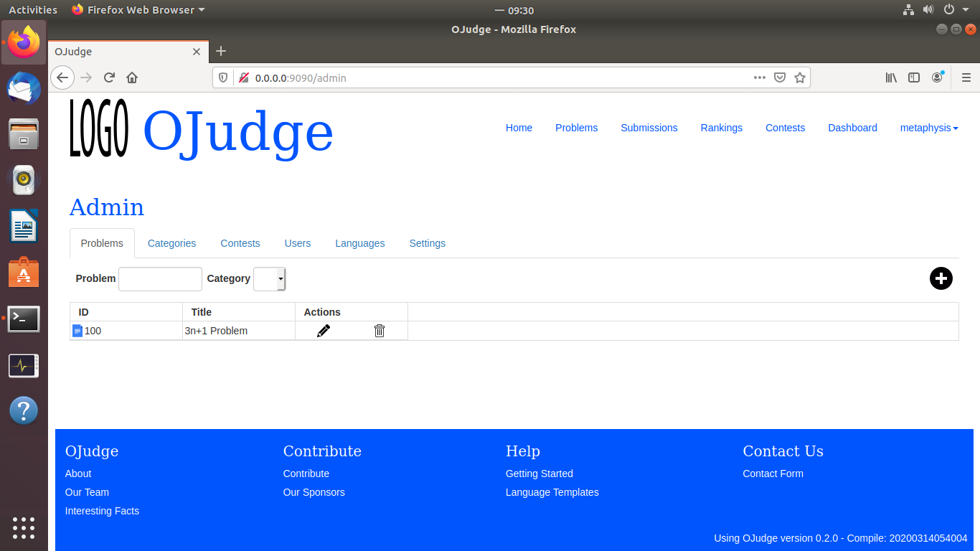Open the Firefox Library icon
Viewport: 980px width, 551px height.
[891, 77]
